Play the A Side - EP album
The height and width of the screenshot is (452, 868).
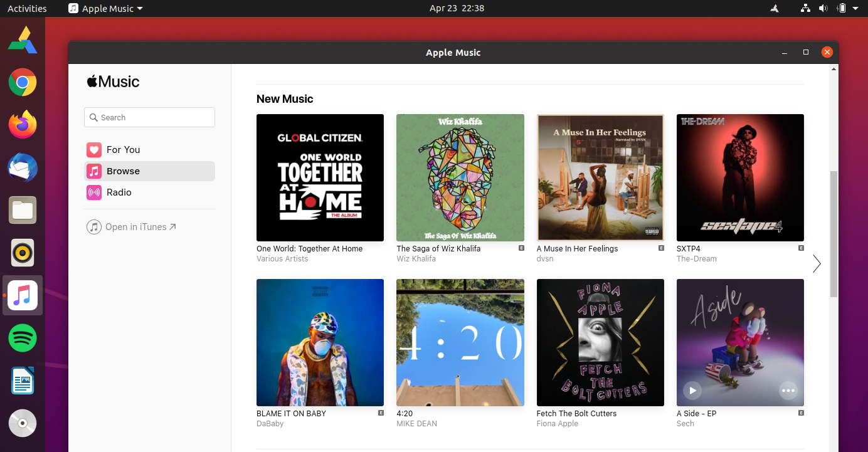pos(692,391)
